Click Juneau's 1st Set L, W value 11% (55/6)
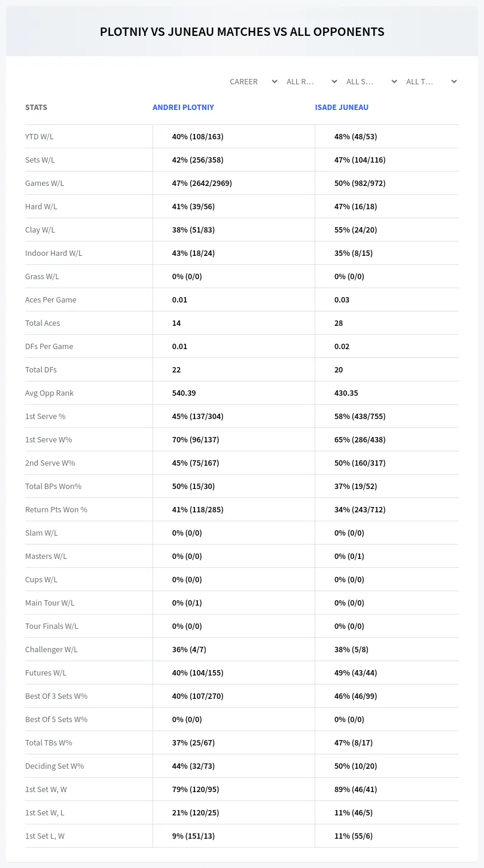Screen dimensions: 484x868 (x=354, y=836)
